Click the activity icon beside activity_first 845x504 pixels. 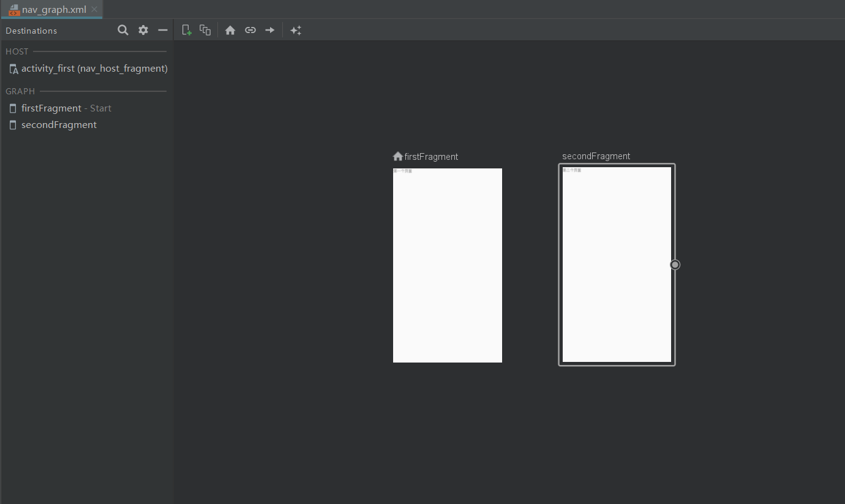pos(13,69)
